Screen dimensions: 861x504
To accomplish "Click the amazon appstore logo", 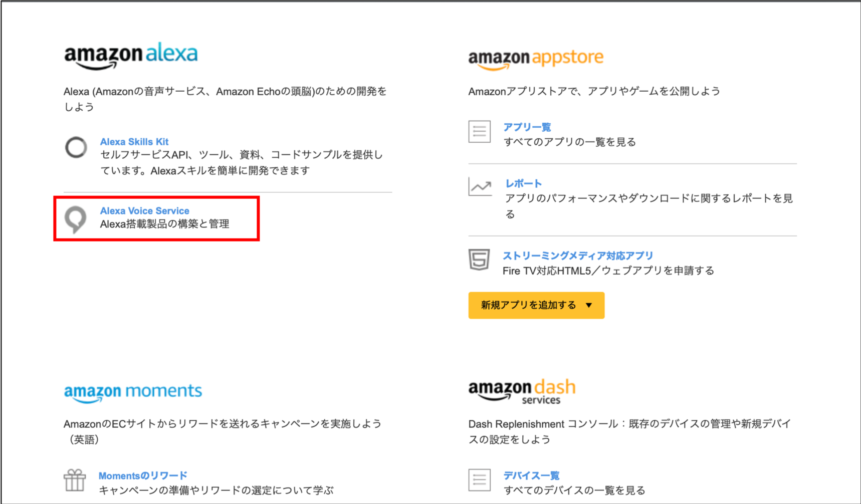I will tap(535, 57).
